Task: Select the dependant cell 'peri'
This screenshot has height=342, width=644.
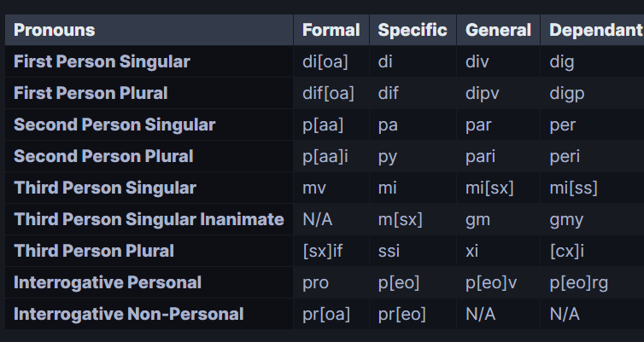Action: pyautogui.click(x=565, y=156)
